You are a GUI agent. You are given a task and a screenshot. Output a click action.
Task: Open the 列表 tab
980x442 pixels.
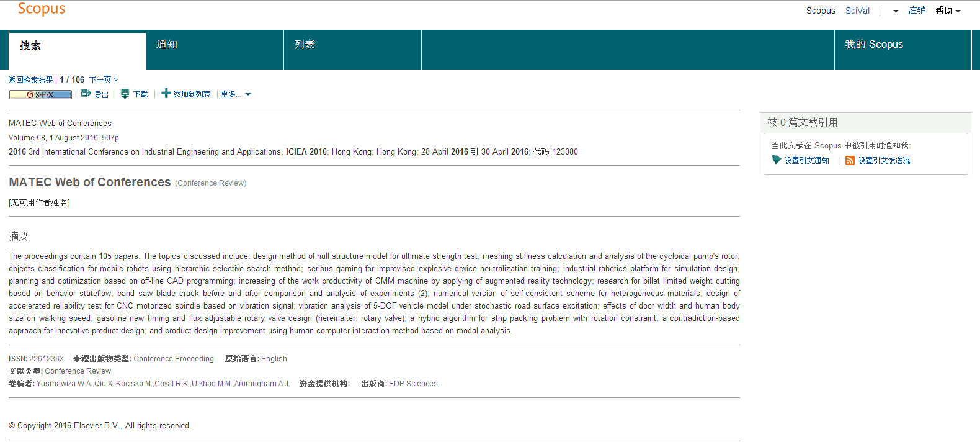(x=353, y=50)
